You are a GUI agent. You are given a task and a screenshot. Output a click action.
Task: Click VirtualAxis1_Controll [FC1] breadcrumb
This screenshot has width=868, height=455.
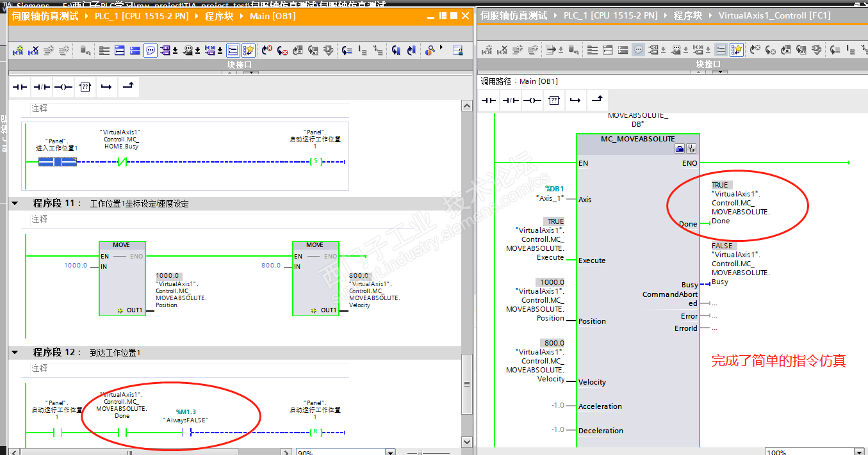pos(774,16)
